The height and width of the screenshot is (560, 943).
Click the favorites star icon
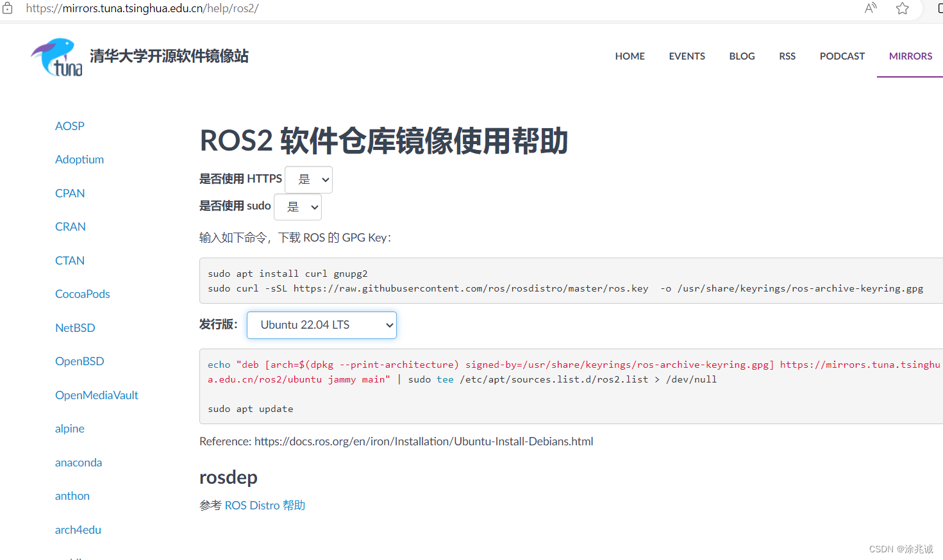click(x=903, y=8)
